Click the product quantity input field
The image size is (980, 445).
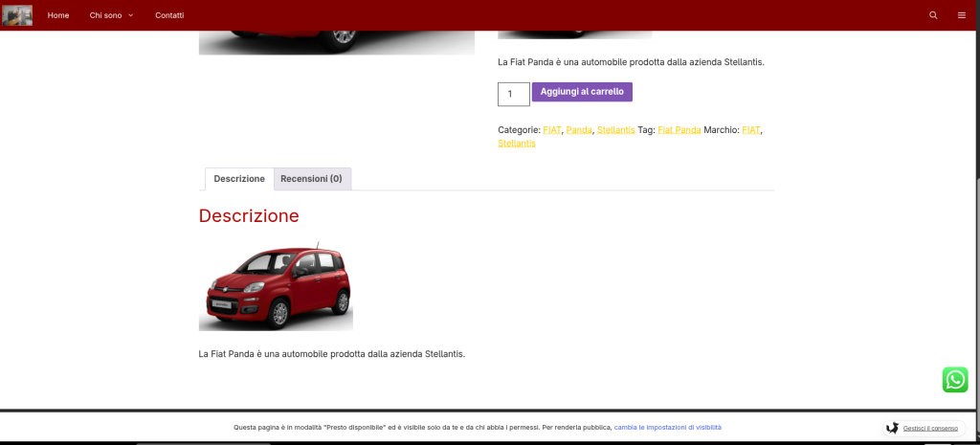(513, 94)
